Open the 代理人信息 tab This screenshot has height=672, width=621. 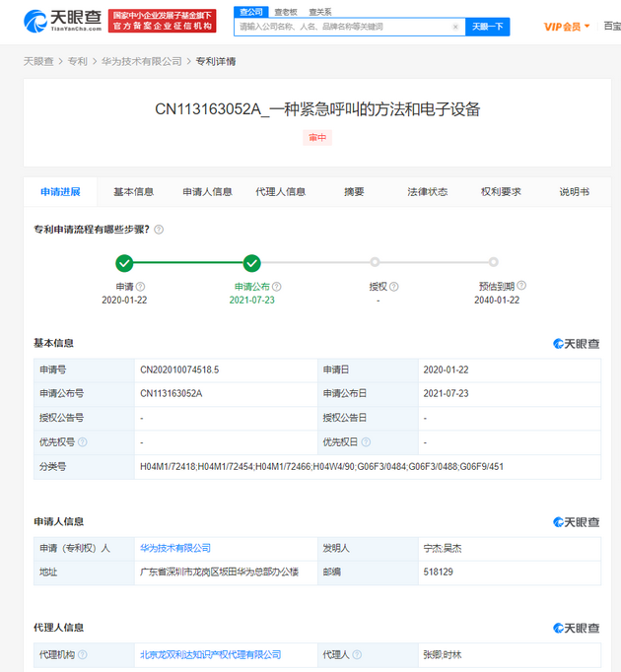coord(281,191)
